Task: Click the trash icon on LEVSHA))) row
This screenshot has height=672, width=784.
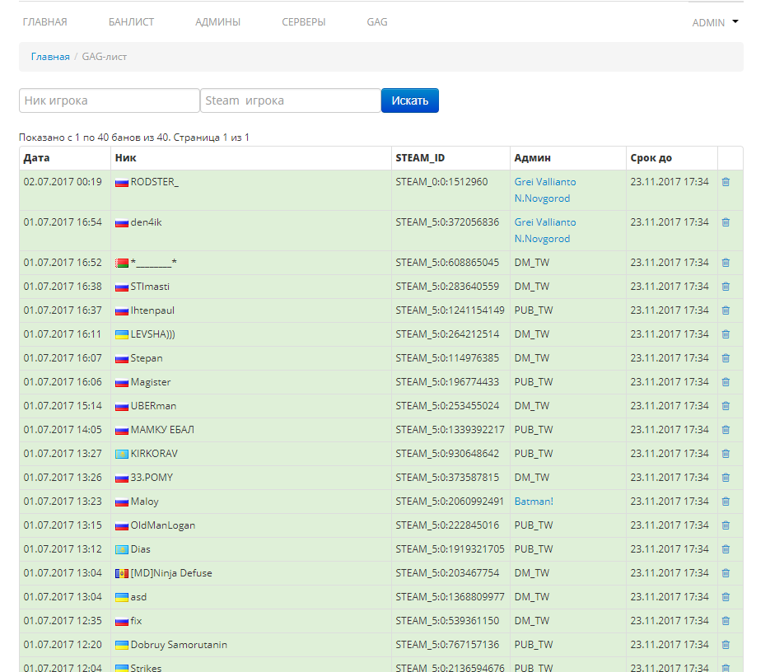Action: (x=726, y=334)
